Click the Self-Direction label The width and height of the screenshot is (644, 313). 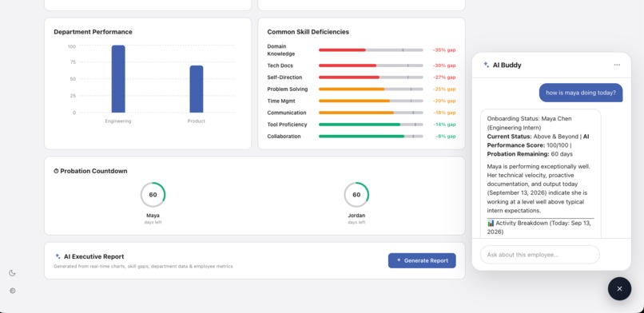click(x=284, y=77)
